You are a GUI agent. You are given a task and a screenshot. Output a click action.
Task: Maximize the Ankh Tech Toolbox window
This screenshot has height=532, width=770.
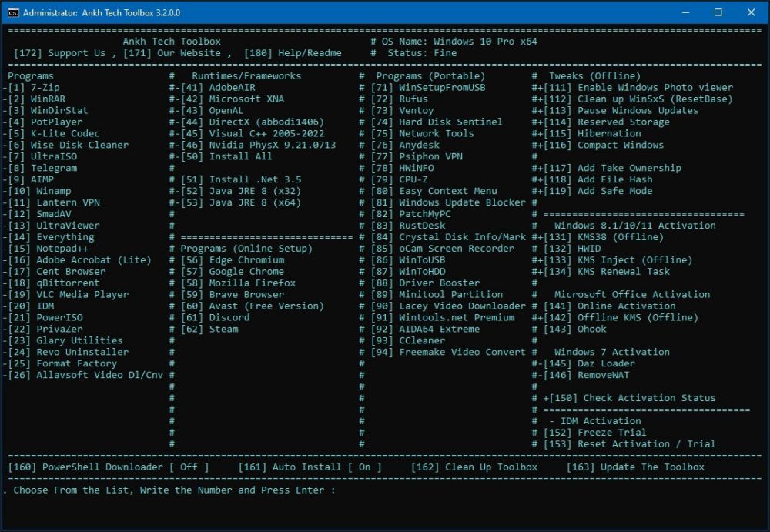coord(718,12)
